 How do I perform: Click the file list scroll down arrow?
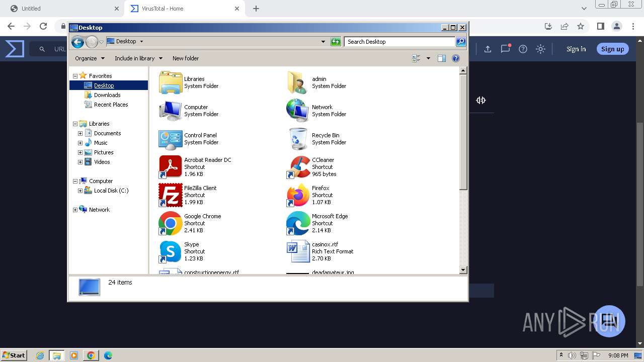(463, 270)
